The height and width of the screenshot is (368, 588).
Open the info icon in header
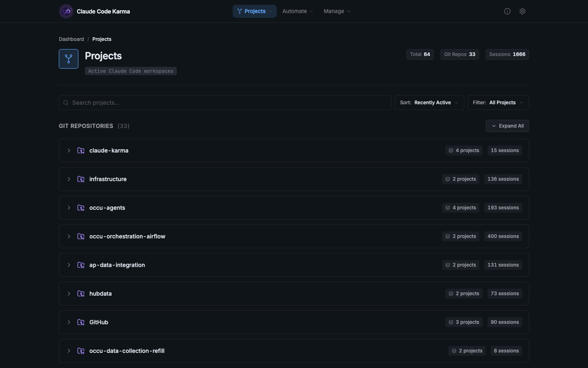coord(507,11)
